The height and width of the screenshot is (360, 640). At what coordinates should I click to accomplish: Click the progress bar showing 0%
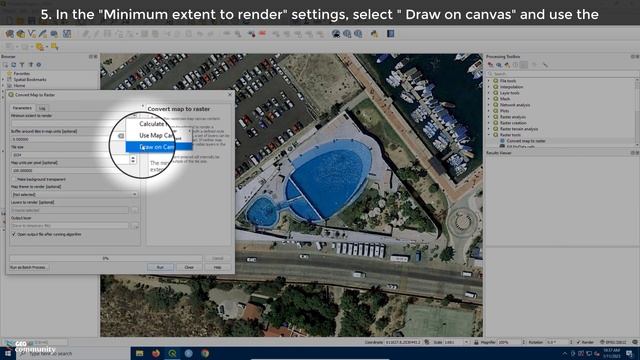point(106,258)
